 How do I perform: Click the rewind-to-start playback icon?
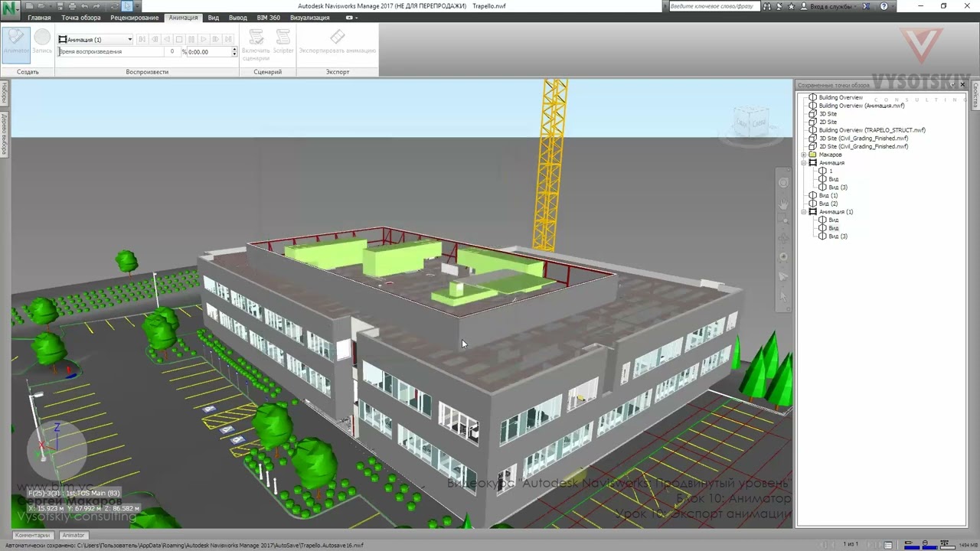click(142, 39)
